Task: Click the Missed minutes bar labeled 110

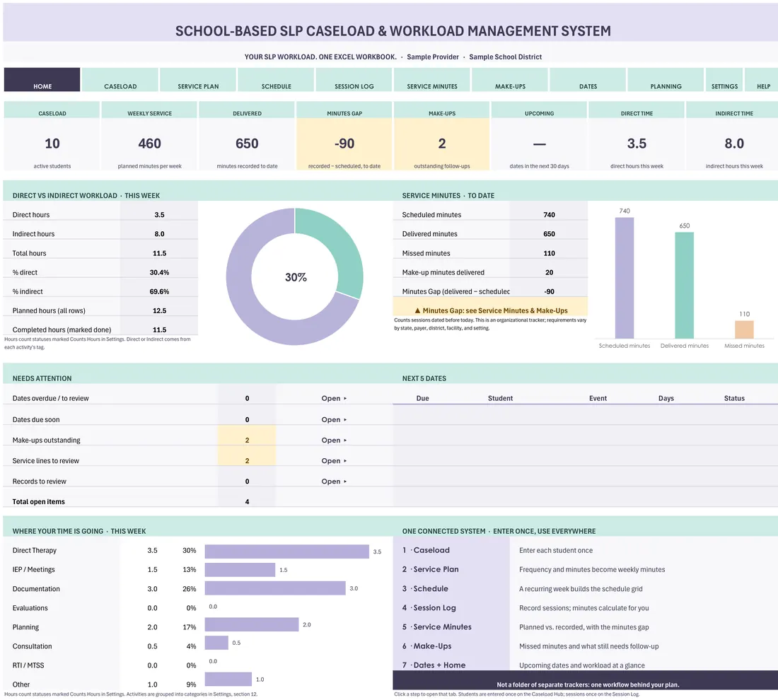Action: (x=744, y=329)
